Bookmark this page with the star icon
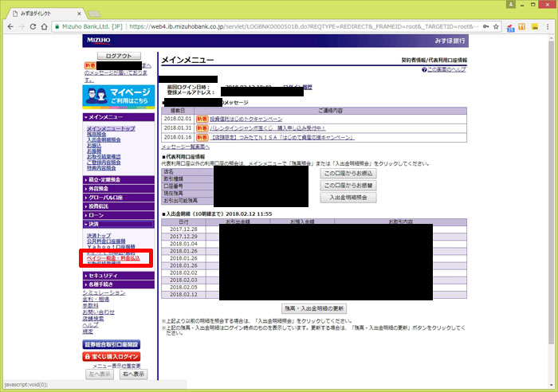The image size is (558, 392). coord(496,26)
